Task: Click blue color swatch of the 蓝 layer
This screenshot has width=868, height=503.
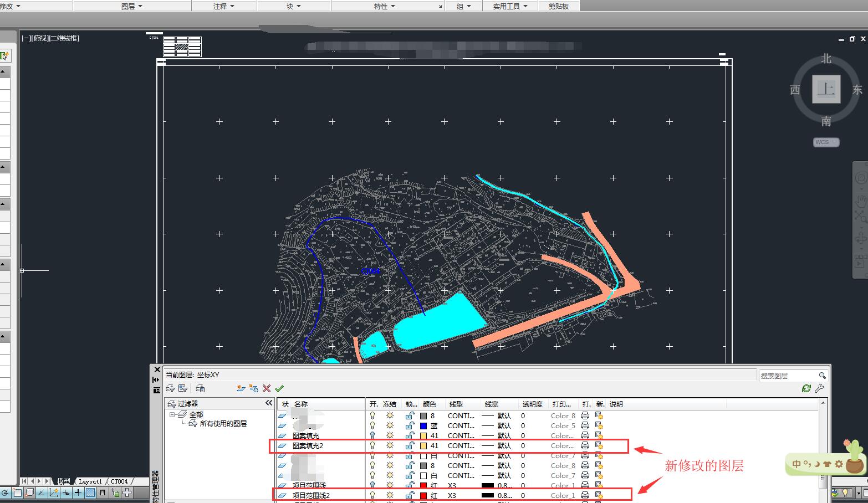Action: pyautogui.click(x=423, y=426)
